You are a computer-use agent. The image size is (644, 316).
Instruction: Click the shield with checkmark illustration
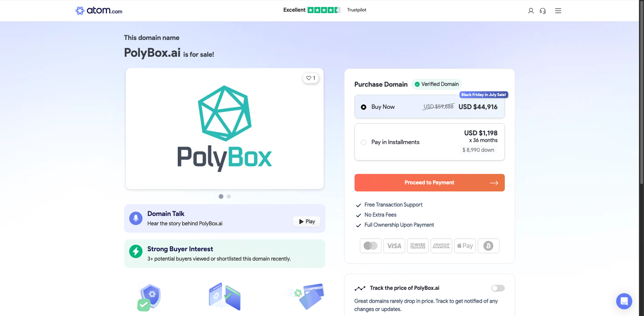pyautogui.click(x=149, y=297)
